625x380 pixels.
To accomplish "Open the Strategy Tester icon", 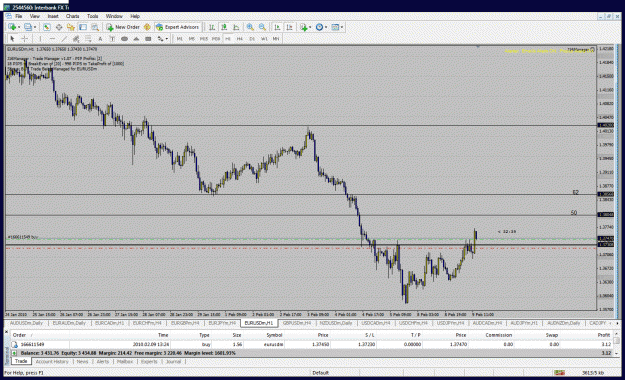I will pyautogui.click(x=95, y=27).
